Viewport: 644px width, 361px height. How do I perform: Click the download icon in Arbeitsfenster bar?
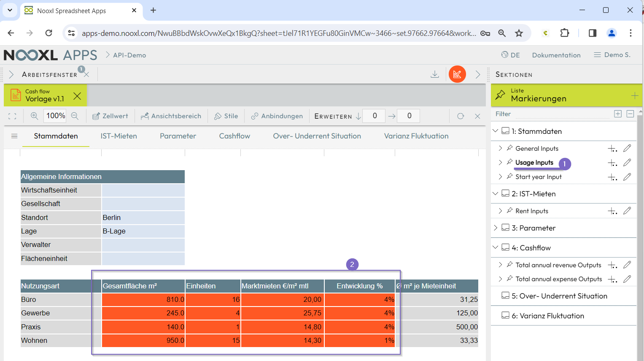tap(435, 74)
